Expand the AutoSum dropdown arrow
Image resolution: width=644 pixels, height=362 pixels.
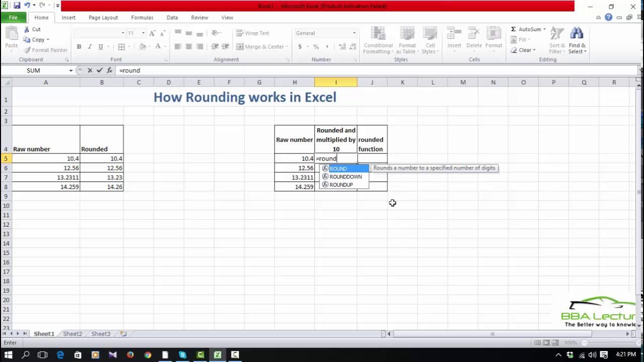(x=544, y=29)
